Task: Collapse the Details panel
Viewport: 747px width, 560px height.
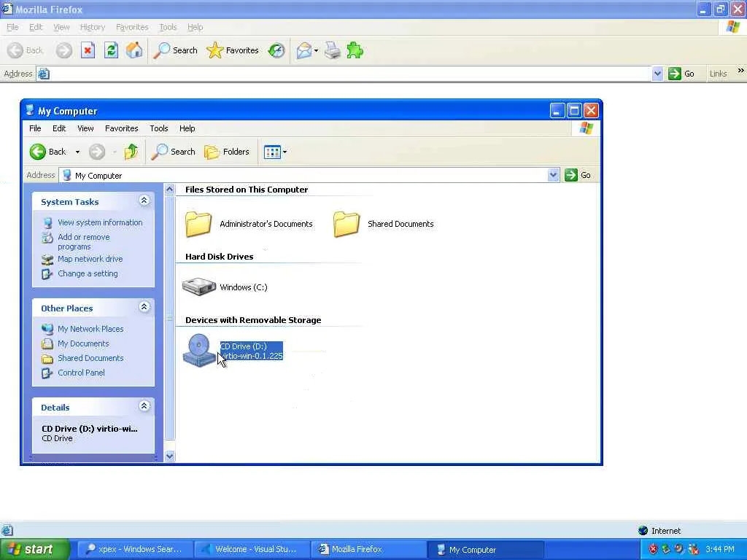Action: pyautogui.click(x=144, y=406)
